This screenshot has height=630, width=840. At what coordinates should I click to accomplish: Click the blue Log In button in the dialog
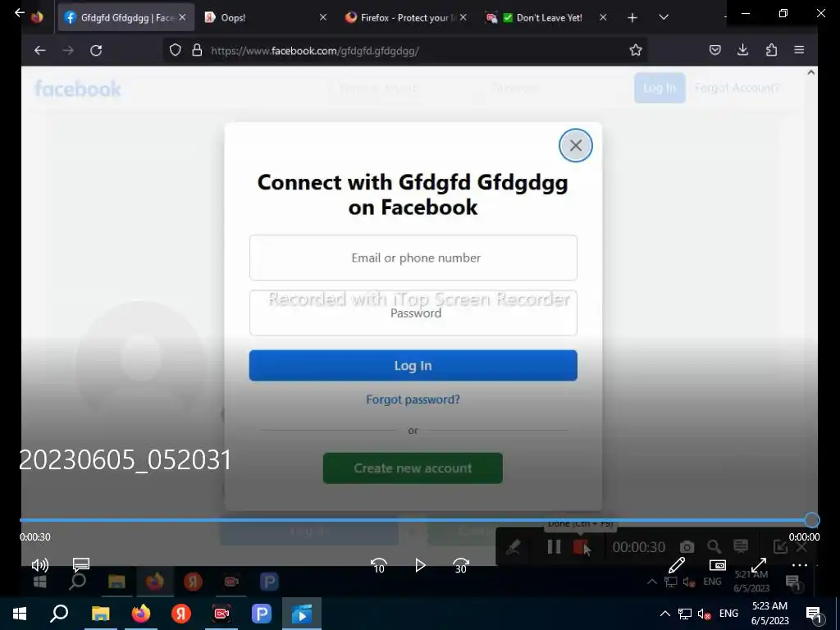pyautogui.click(x=413, y=365)
